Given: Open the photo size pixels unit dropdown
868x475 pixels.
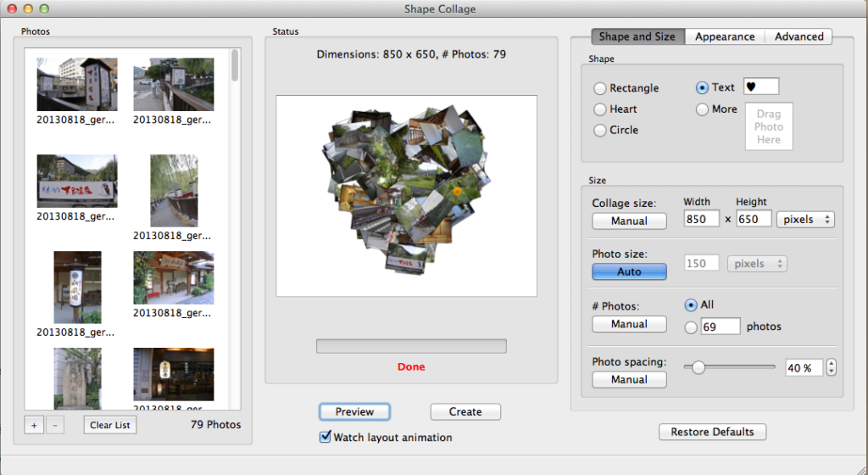Looking at the screenshot, I should [757, 264].
